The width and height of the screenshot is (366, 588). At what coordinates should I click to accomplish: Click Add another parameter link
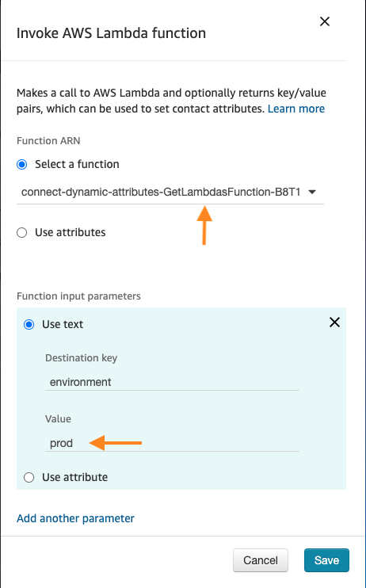pos(76,518)
